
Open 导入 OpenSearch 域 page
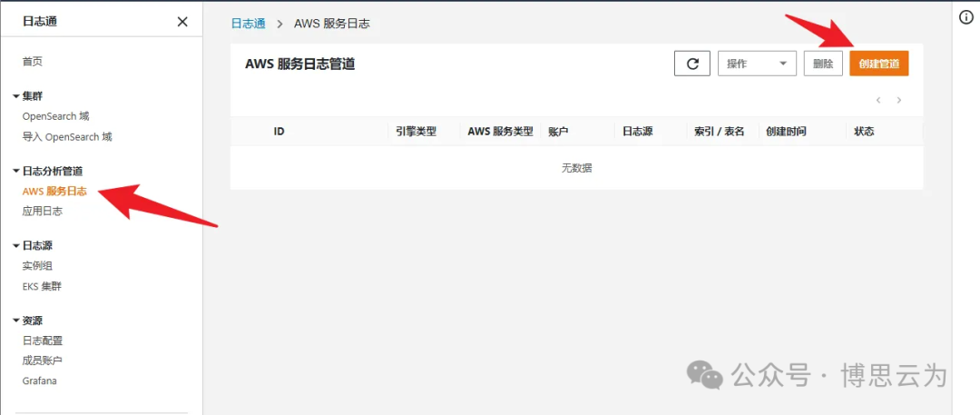pos(67,136)
